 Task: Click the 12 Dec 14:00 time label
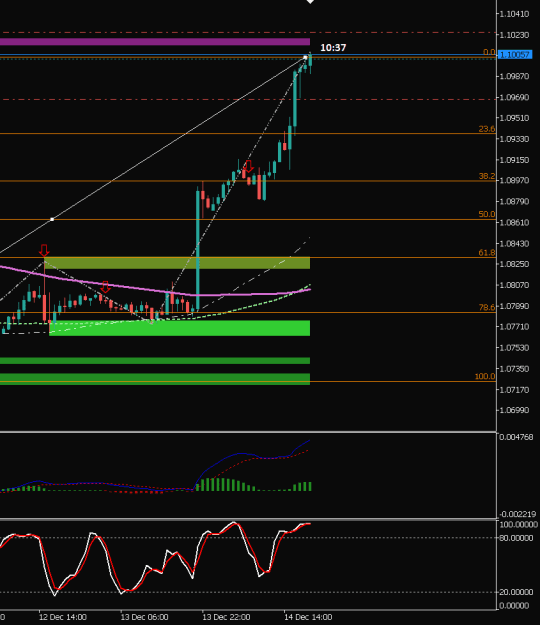[x=63, y=617]
